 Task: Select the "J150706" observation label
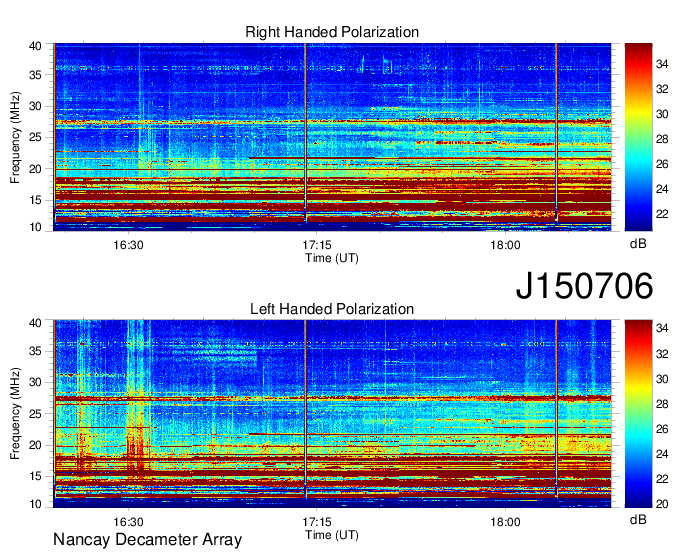tap(584, 286)
